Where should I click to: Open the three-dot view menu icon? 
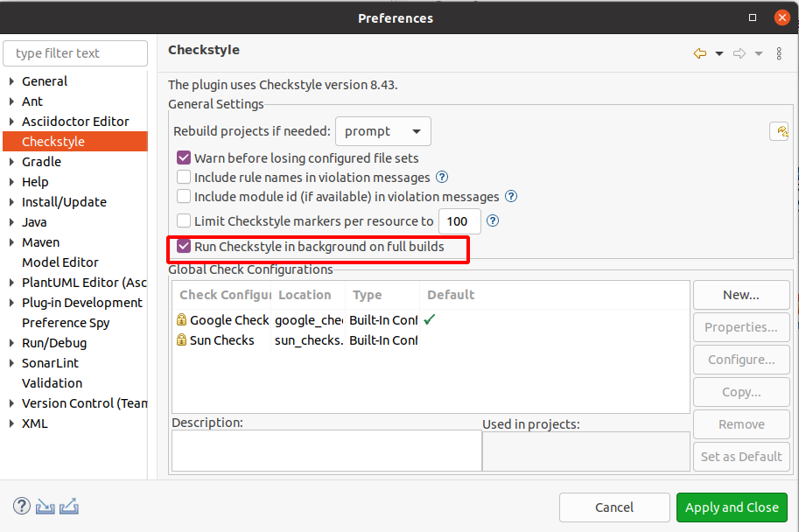[x=779, y=53]
